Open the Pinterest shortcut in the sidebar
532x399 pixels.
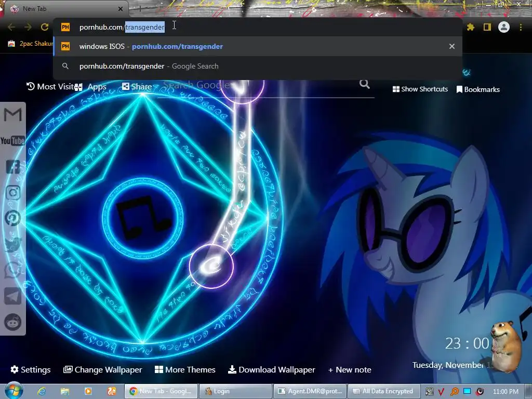pyautogui.click(x=13, y=218)
